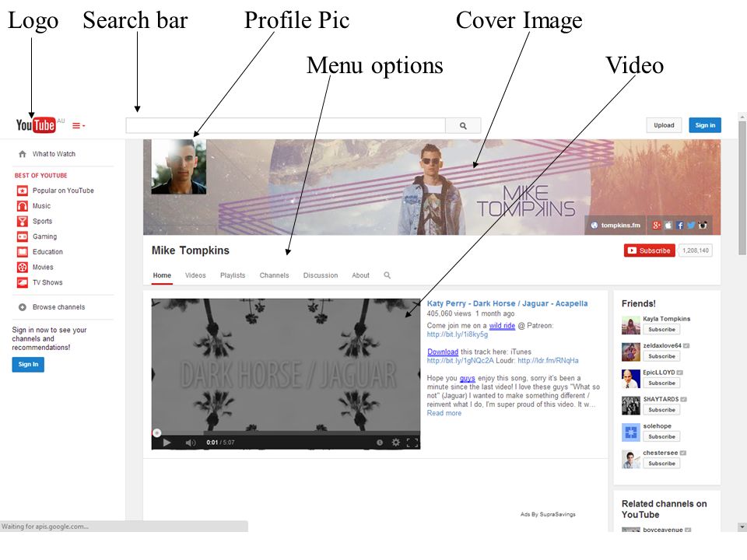Click the video progress bar scrubber
Screen dimensions: 747x560
[156, 433]
